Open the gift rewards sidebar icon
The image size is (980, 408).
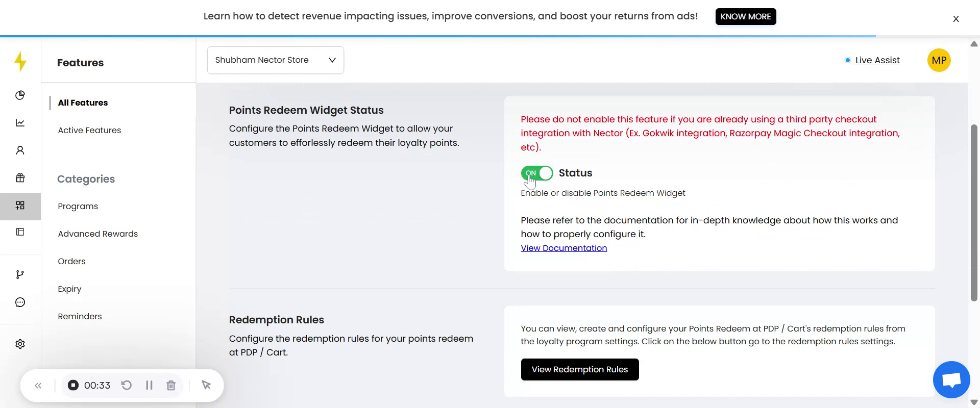(x=20, y=178)
